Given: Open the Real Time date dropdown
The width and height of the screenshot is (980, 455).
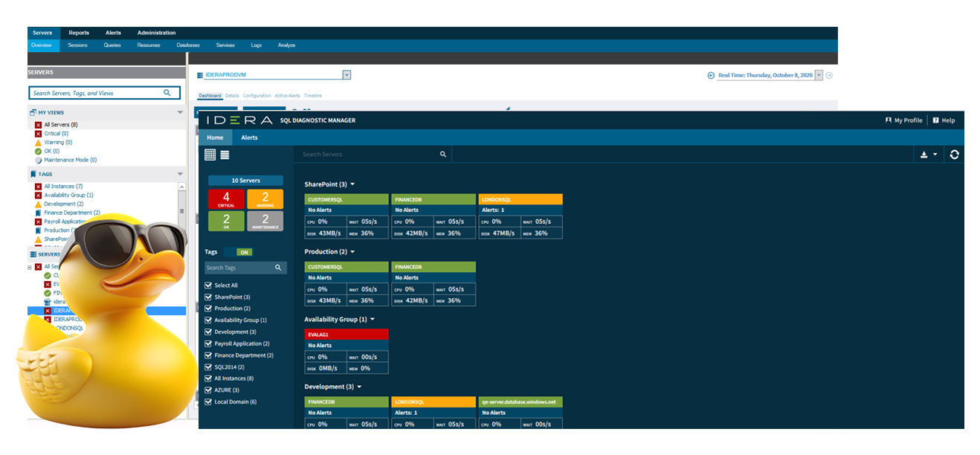Looking at the screenshot, I should [819, 75].
